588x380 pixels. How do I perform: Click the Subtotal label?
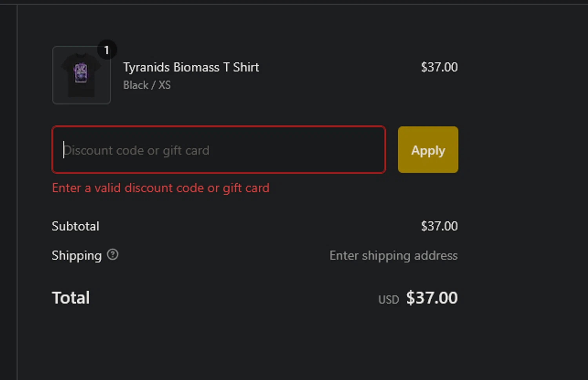[x=76, y=226]
